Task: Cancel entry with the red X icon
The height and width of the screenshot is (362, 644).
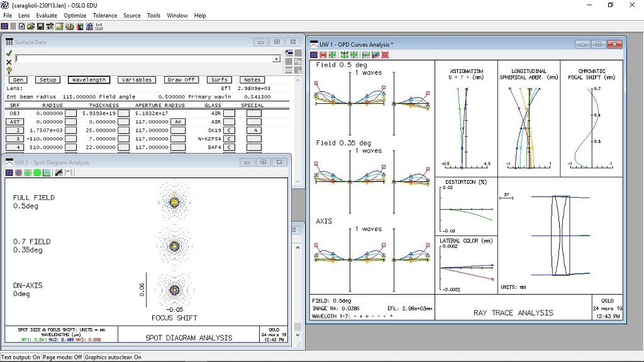Action: click(x=9, y=62)
